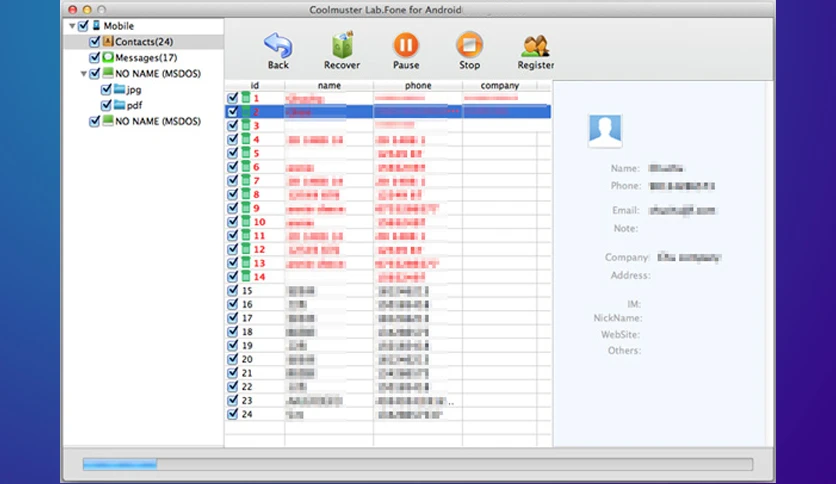Uncheck contact row 20 checkbox

click(x=232, y=359)
